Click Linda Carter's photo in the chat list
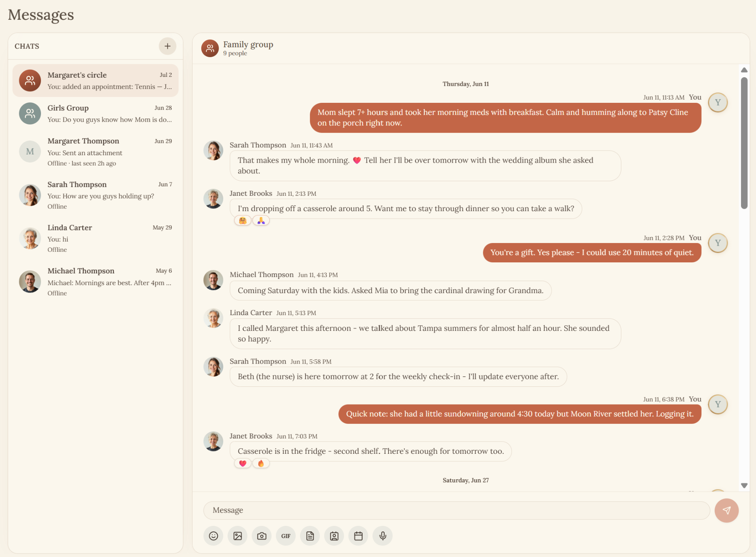This screenshot has height=557, width=756. [30, 238]
